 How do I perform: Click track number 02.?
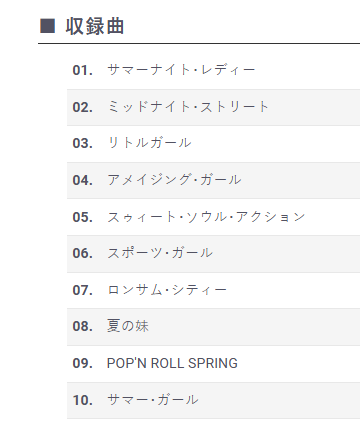(83, 107)
